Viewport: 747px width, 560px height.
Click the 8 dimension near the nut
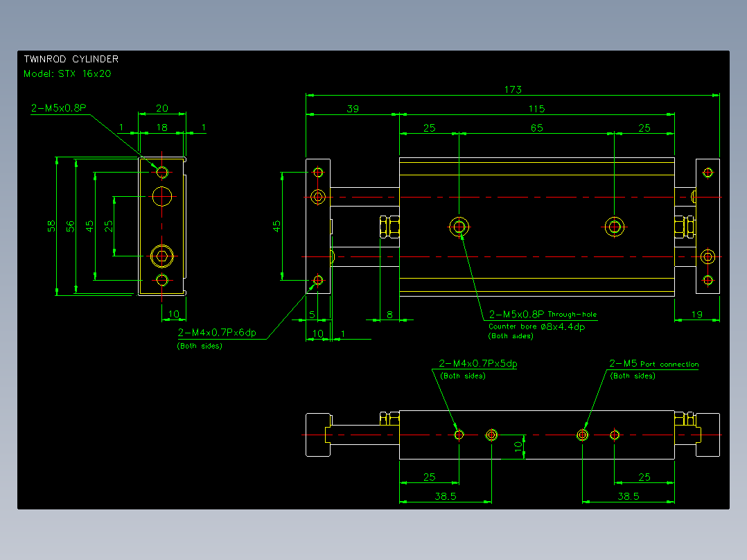click(389, 315)
